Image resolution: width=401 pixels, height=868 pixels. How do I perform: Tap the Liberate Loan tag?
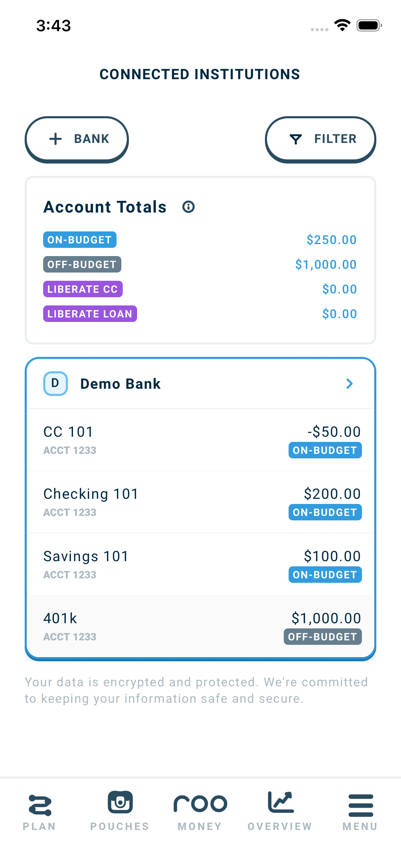(90, 314)
